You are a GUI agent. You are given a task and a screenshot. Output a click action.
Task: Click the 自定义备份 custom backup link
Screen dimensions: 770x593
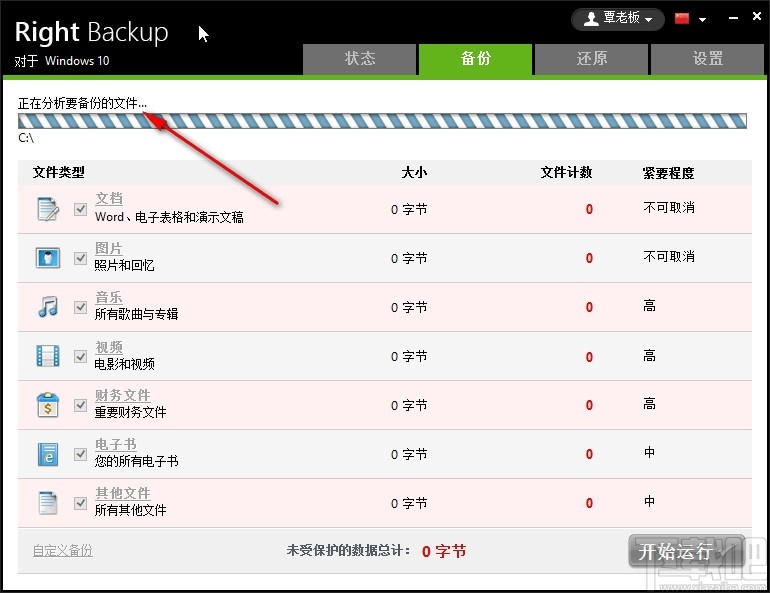[62, 550]
